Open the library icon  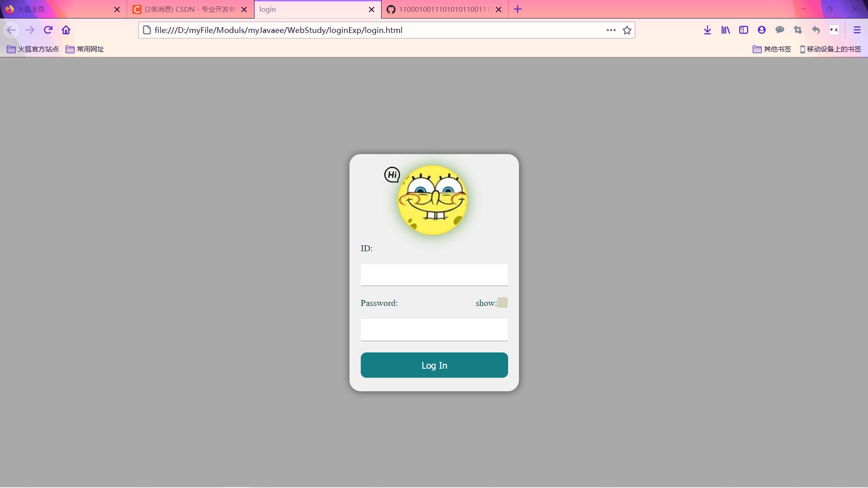coord(726,30)
